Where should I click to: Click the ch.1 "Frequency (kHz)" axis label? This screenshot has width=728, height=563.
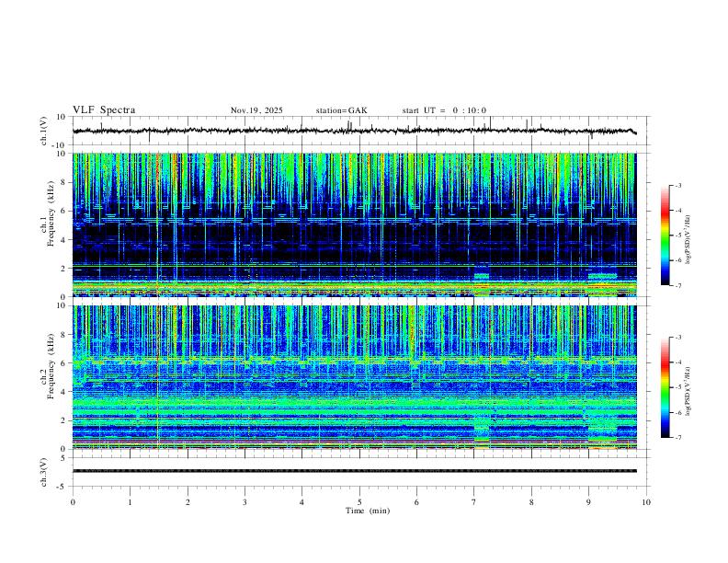[51, 214]
